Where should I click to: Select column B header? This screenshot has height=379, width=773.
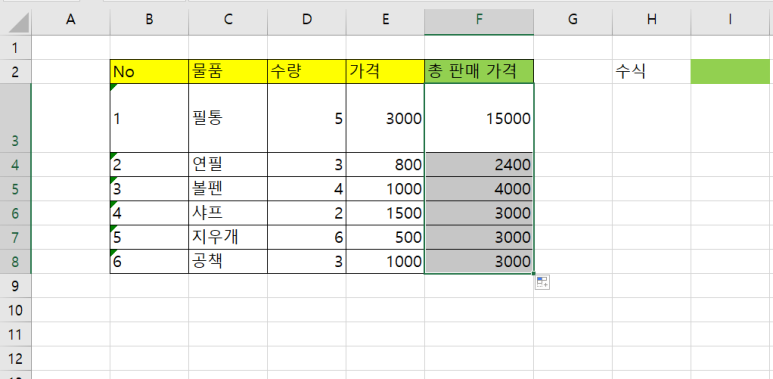[x=149, y=20]
